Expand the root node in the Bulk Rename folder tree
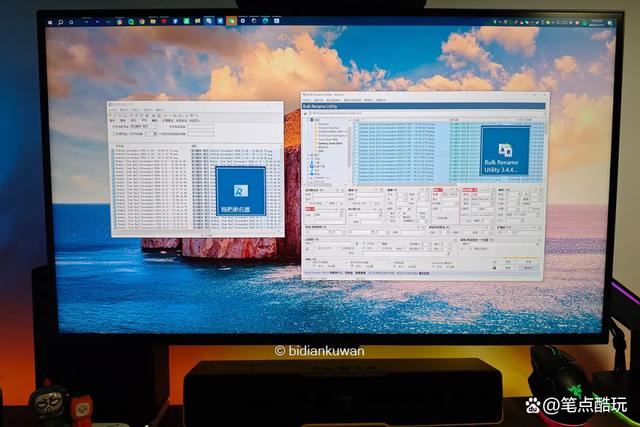Viewport: 640px width, 427px height. (308, 118)
